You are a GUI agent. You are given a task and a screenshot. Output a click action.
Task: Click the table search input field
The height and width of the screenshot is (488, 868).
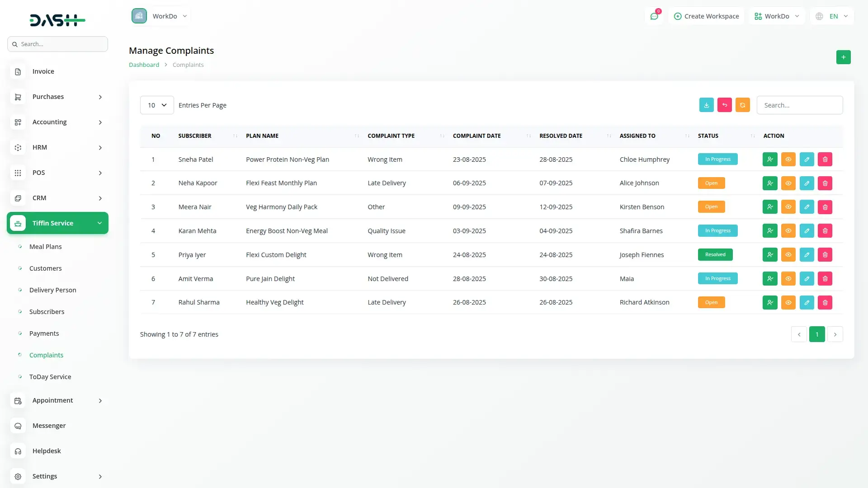(x=799, y=105)
